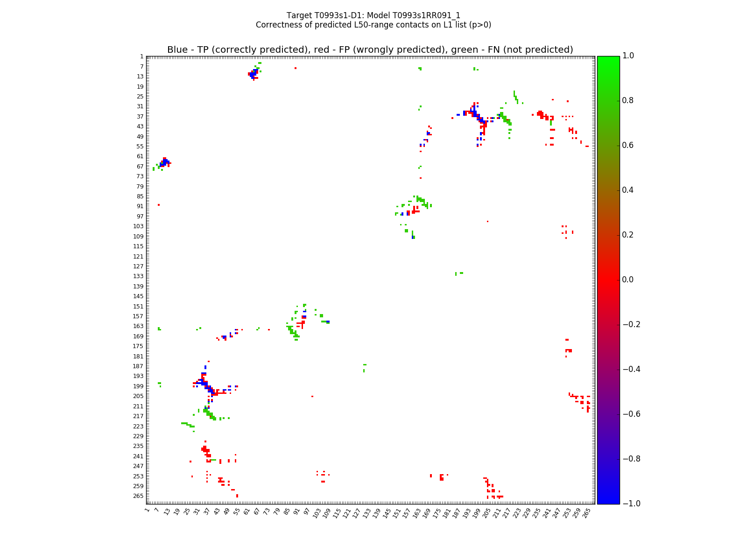
Task: Click the plot title 'Target T0993s1-D1' line
Action: tap(373, 15)
